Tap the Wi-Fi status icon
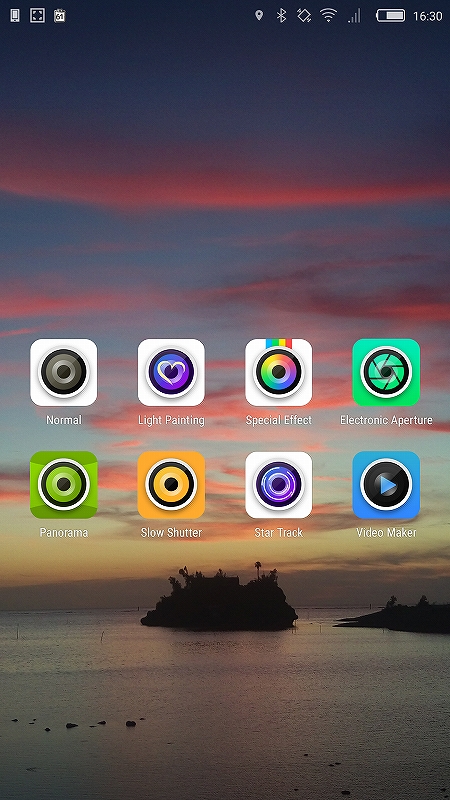The image size is (450, 800). [x=328, y=16]
